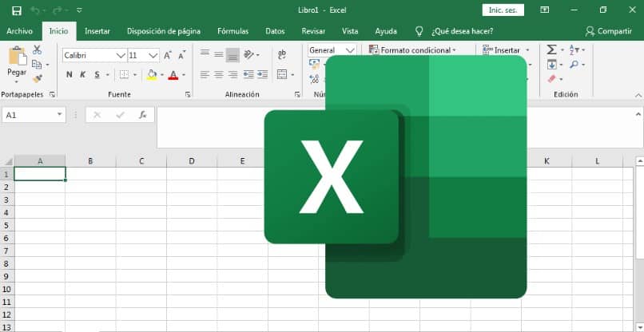The image size is (644, 332).
Task: Open the font color dropdown arrow
Action: tap(184, 75)
